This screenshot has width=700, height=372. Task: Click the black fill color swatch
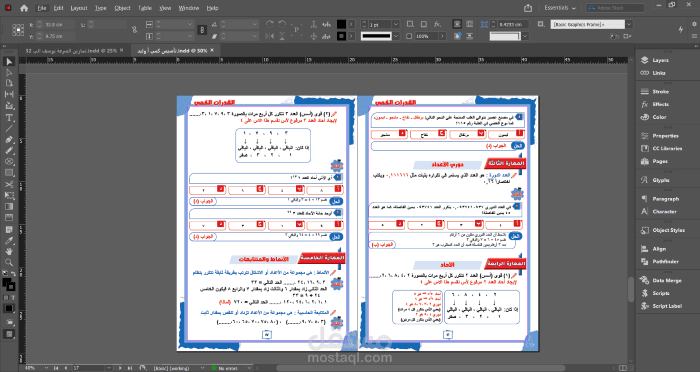(x=342, y=24)
